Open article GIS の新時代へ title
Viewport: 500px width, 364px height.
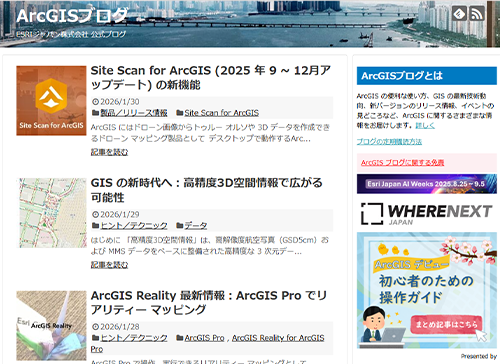click(207, 190)
